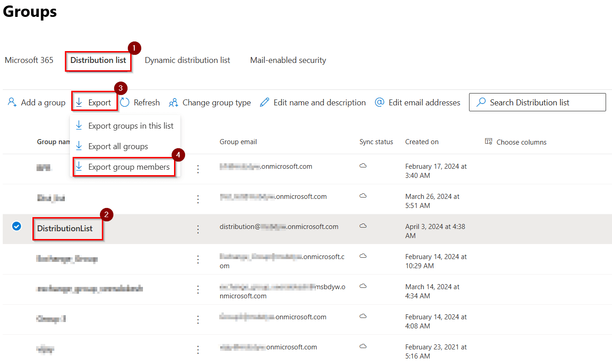Click the search magnifier icon

pyautogui.click(x=481, y=103)
